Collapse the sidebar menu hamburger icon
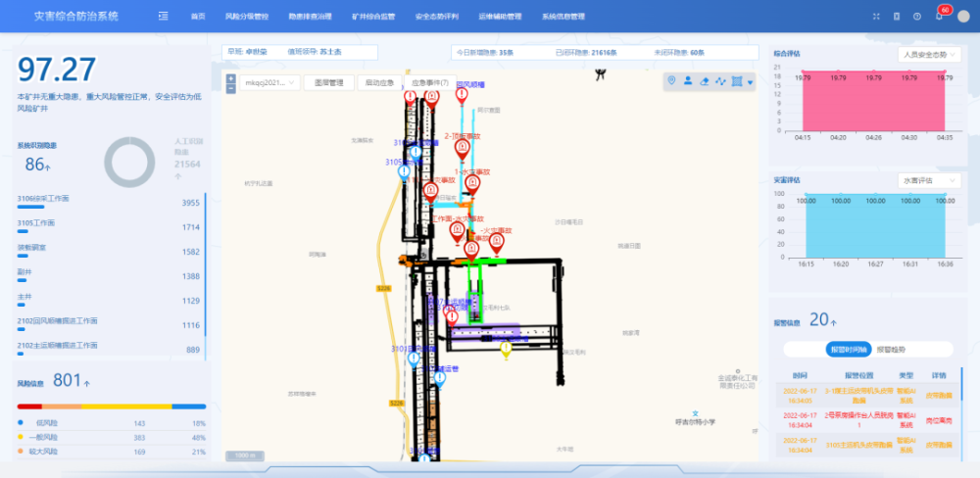 pyautogui.click(x=163, y=17)
